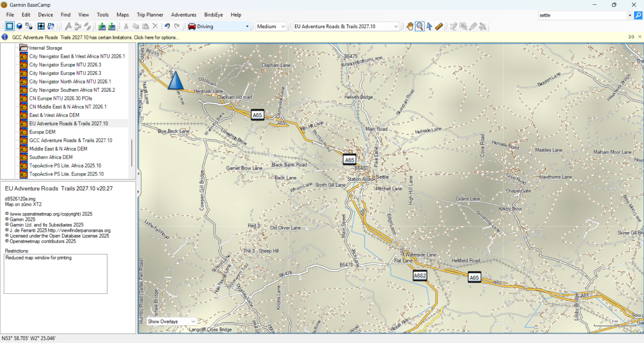644x343 pixels.
Task: Select the Internal Storage folder
Action: [x=45, y=48]
